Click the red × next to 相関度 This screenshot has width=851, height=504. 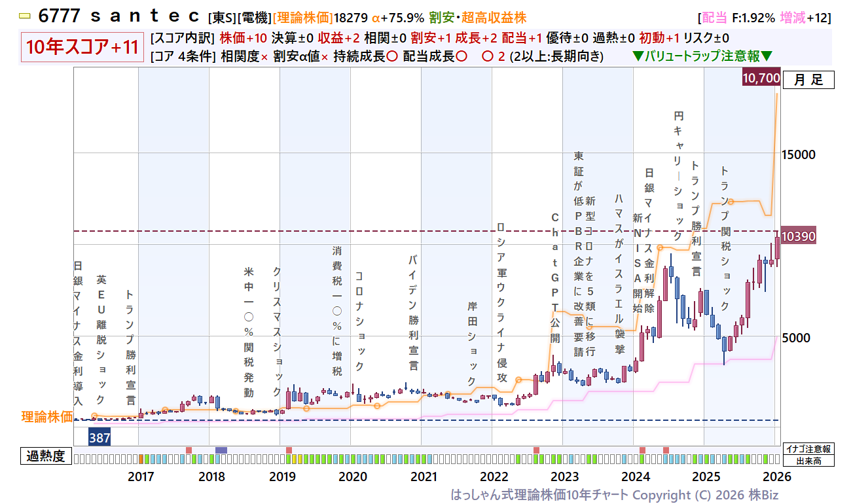point(264,56)
